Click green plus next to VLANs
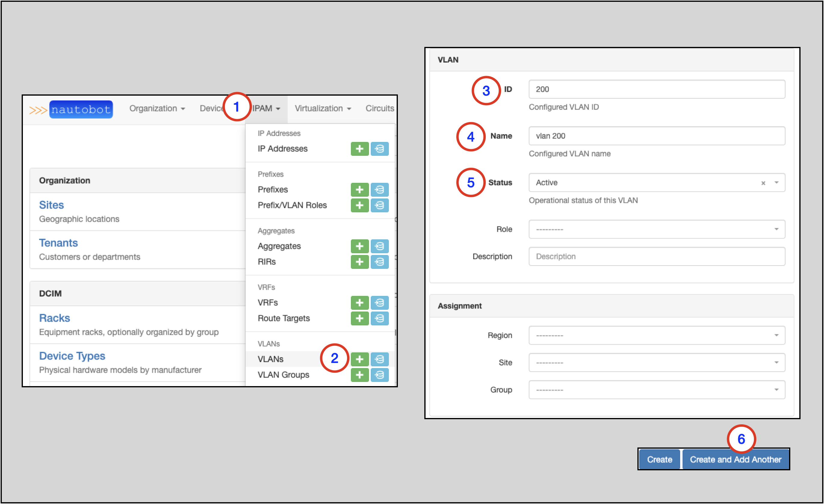This screenshot has width=824, height=504. [360, 359]
